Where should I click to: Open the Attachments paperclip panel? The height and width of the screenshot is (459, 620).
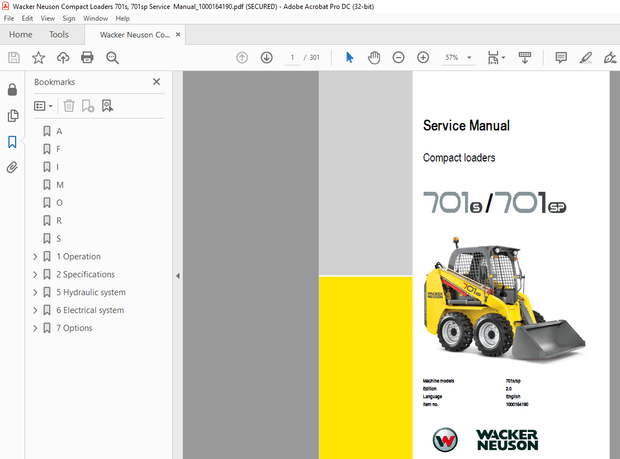point(12,168)
